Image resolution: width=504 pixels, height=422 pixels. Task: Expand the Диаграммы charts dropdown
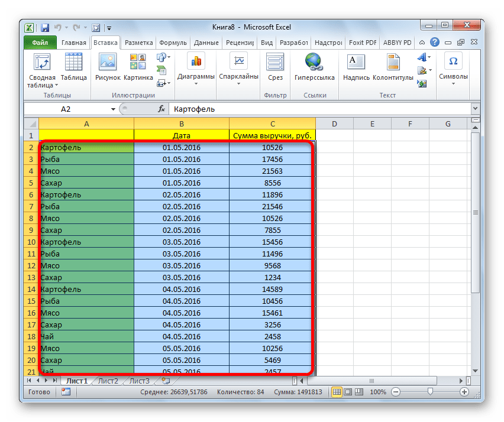[196, 69]
